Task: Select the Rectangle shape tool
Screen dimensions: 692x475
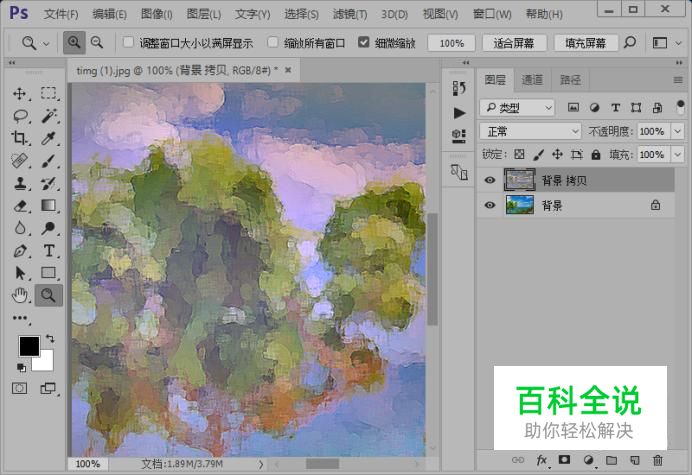Action: (x=49, y=273)
